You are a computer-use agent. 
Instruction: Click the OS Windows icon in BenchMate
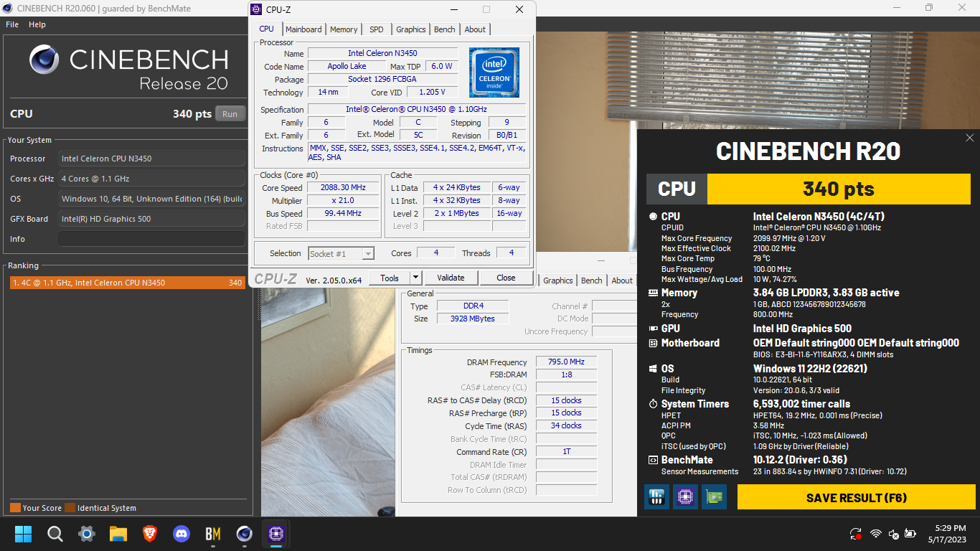653,369
